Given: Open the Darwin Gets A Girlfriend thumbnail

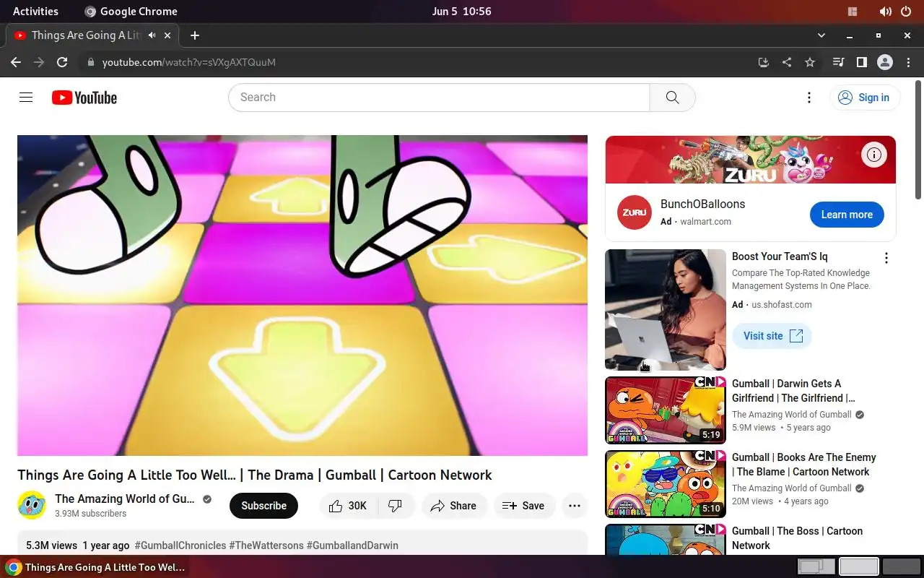Looking at the screenshot, I should [x=666, y=410].
